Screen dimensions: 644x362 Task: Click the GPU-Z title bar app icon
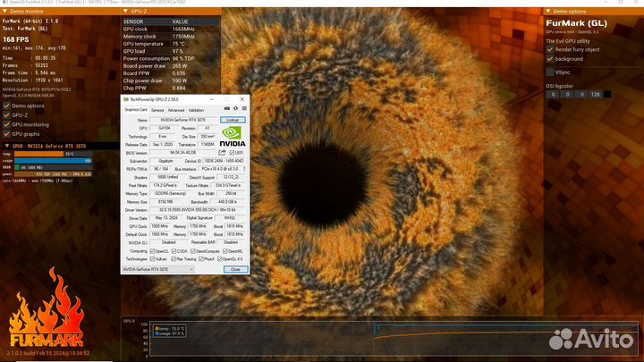tap(126, 99)
